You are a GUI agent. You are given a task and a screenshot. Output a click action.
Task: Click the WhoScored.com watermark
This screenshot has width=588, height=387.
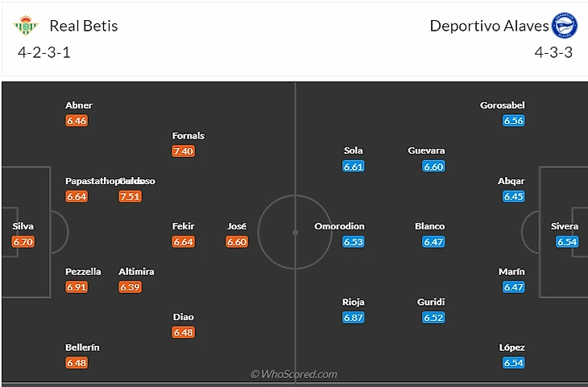click(294, 374)
